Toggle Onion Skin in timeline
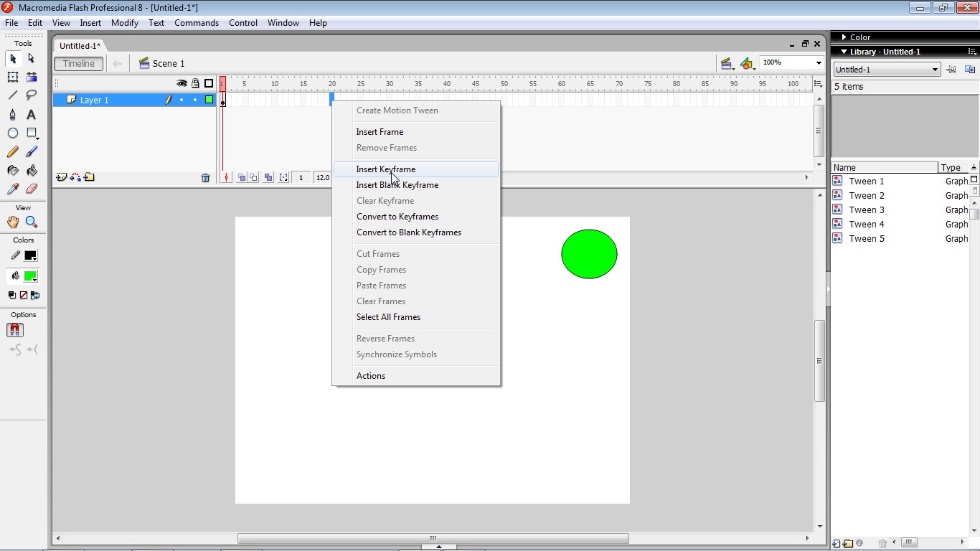Screen dimensions: 980x551 coord(242,177)
